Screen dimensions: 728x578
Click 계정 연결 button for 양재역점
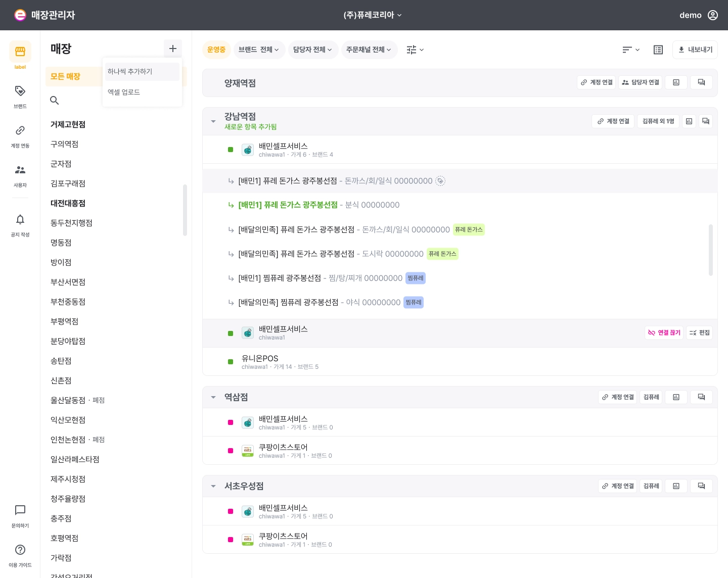597,82
